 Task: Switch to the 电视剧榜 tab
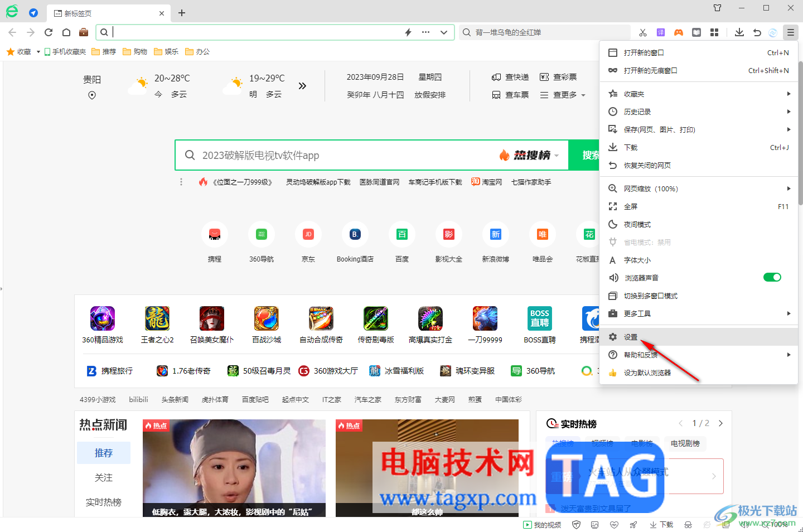pyautogui.click(x=685, y=443)
